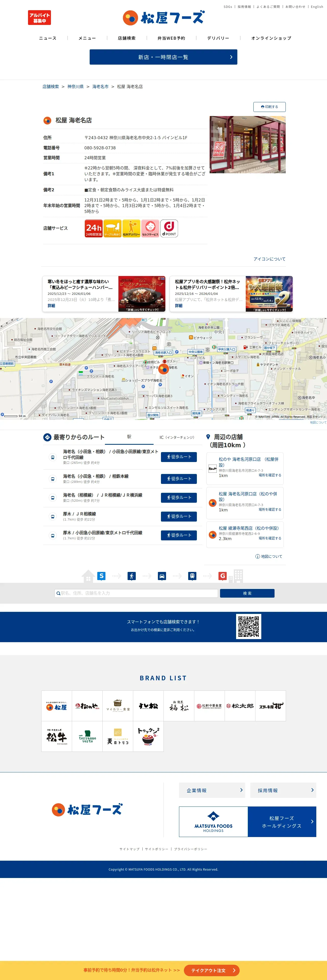This screenshot has width=327, height=980.
Task: Open the 松太郎 brand logo
Action: (240, 706)
